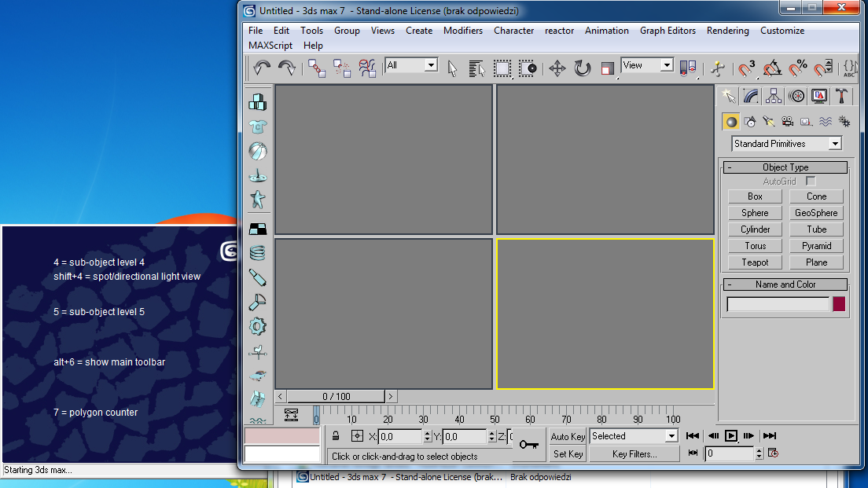Image resolution: width=868 pixels, height=488 pixels.
Task: Open the Customize menu
Action: [x=782, y=31]
